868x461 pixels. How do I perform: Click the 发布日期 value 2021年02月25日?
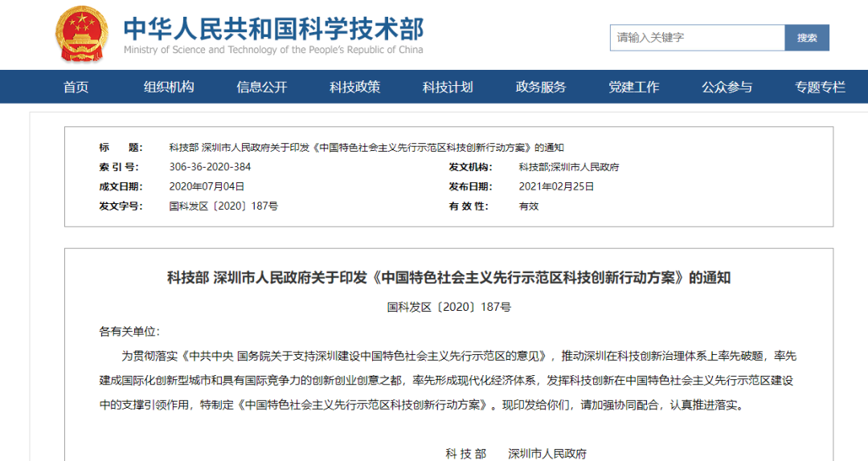[x=556, y=186]
